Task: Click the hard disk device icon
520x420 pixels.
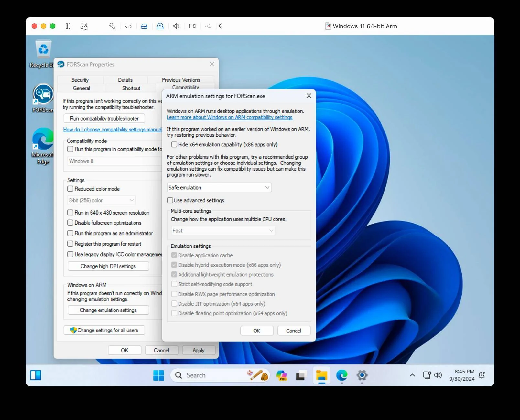Action: tap(144, 26)
